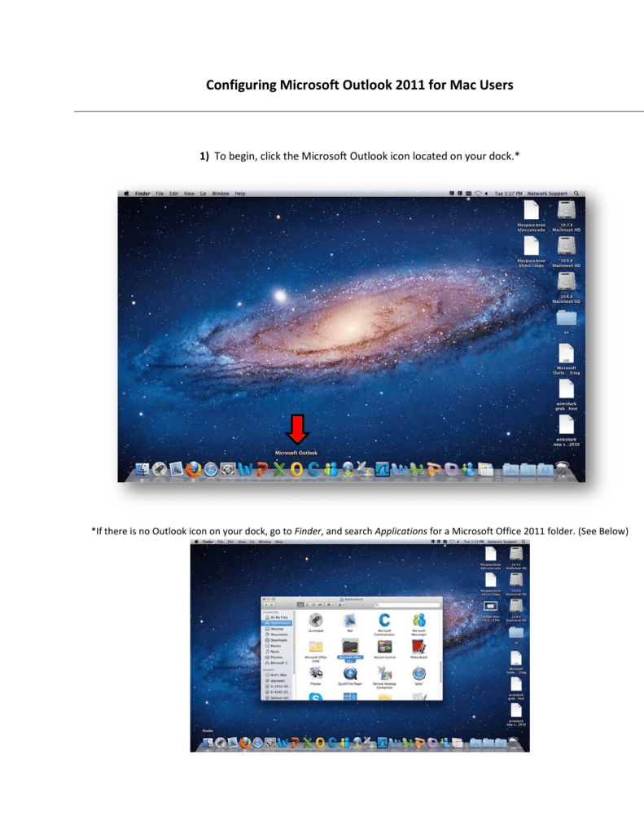Click search field in Applications window
The width and height of the screenshot is (644, 834).
(x=407, y=605)
